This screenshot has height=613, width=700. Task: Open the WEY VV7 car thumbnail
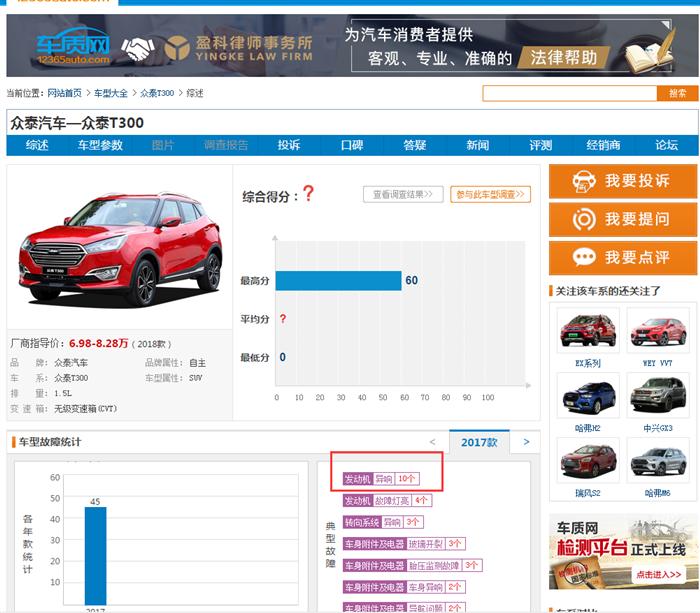coord(658,330)
